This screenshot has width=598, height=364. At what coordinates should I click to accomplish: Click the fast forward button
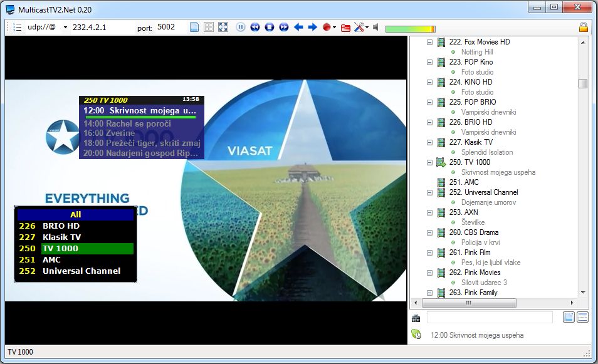pyautogui.click(x=284, y=27)
